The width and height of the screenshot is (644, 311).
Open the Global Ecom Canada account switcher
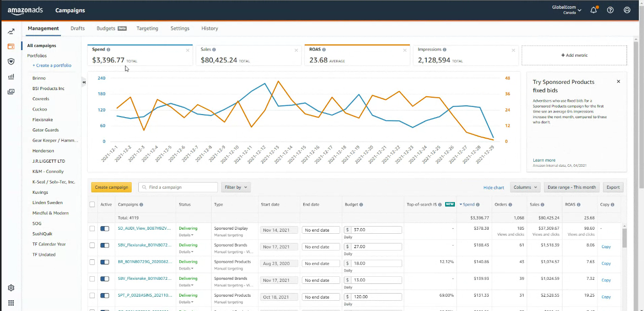(x=567, y=10)
